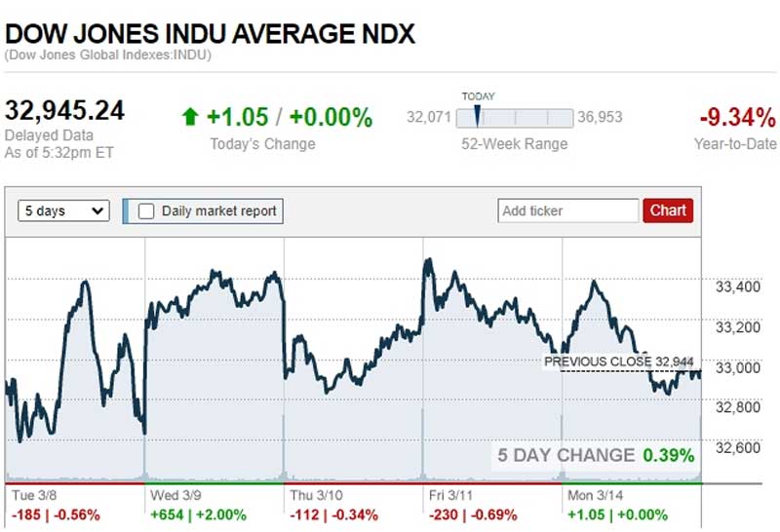Screen dimensions: 780x532
Task: Click the Daily market report label
Action: (x=219, y=210)
